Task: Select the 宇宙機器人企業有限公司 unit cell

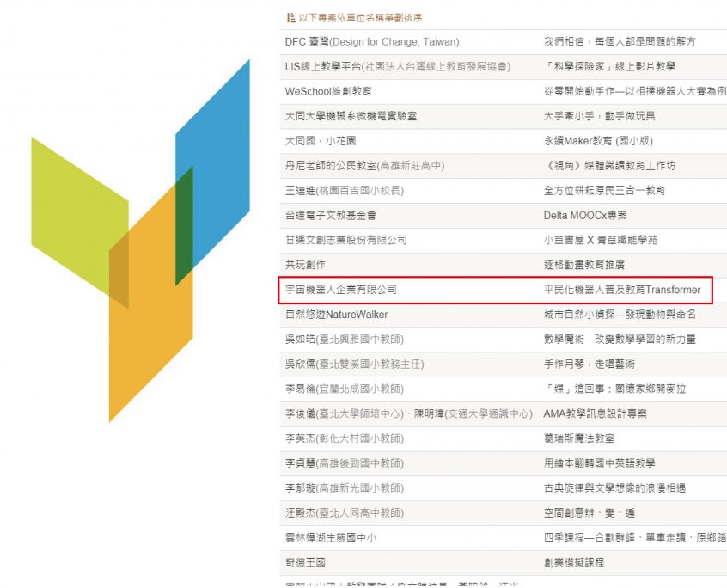Action: (x=341, y=290)
